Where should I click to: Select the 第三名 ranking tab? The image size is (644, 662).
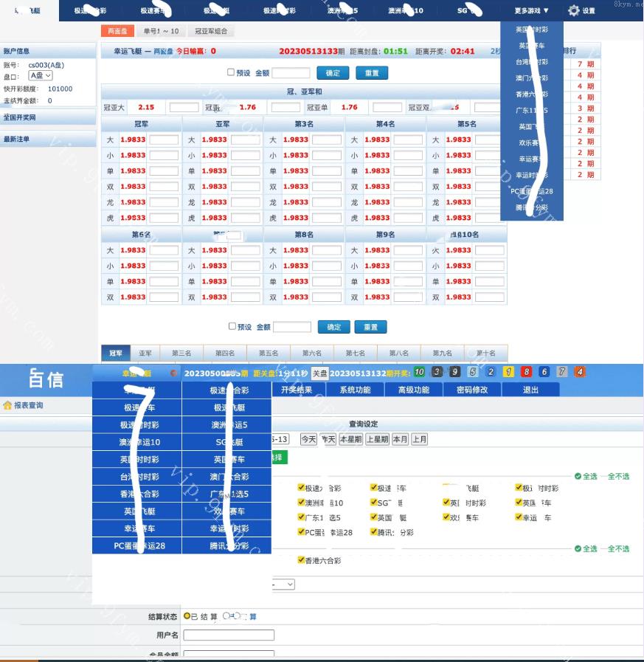click(181, 354)
